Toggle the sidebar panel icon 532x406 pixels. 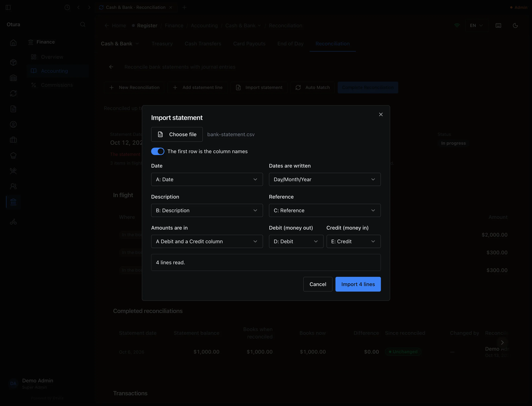point(8,8)
